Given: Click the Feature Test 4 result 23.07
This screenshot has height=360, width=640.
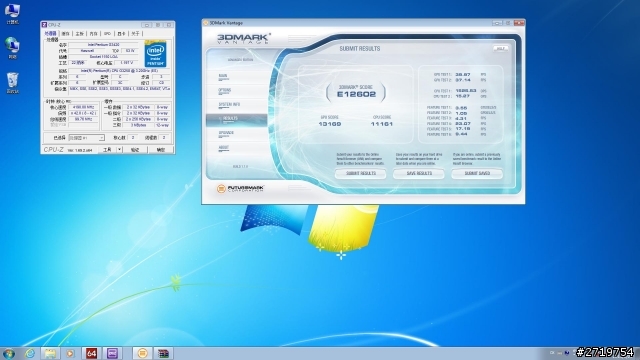Looking at the screenshot, I should coord(463,123).
